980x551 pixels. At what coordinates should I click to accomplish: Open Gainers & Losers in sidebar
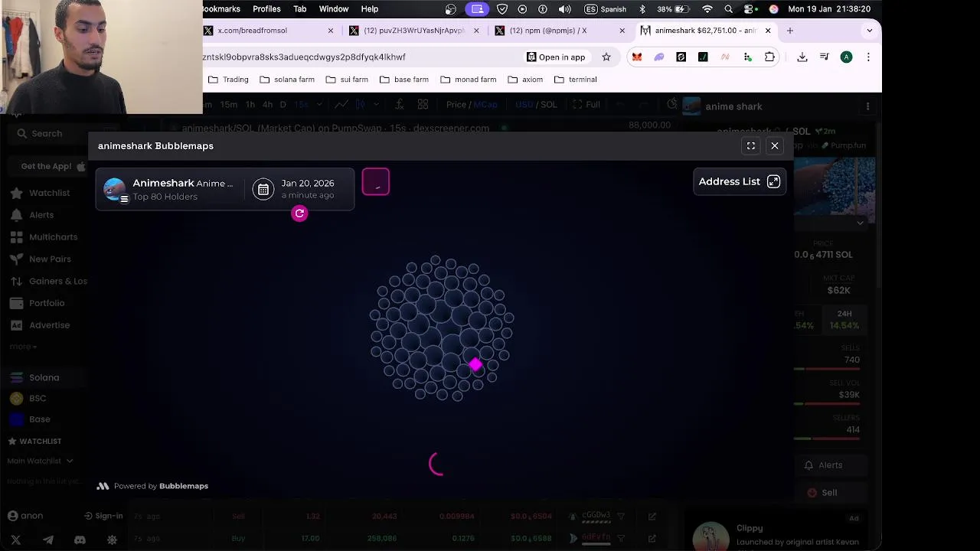pyautogui.click(x=49, y=281)
